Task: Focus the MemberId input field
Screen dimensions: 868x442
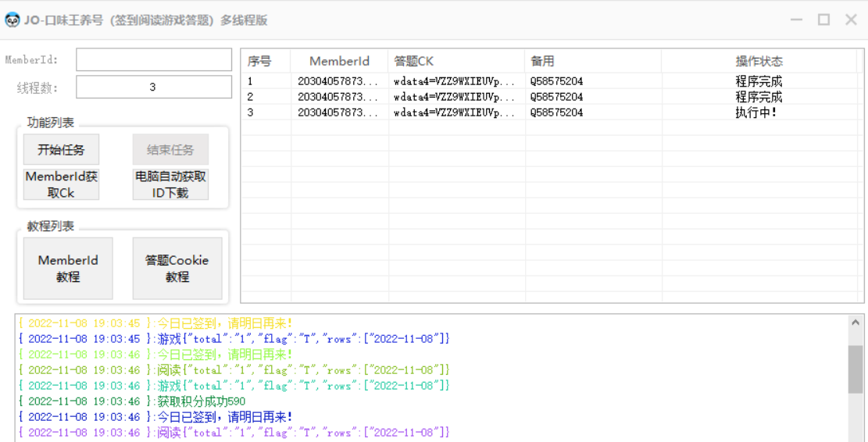Action: (154, 60)
